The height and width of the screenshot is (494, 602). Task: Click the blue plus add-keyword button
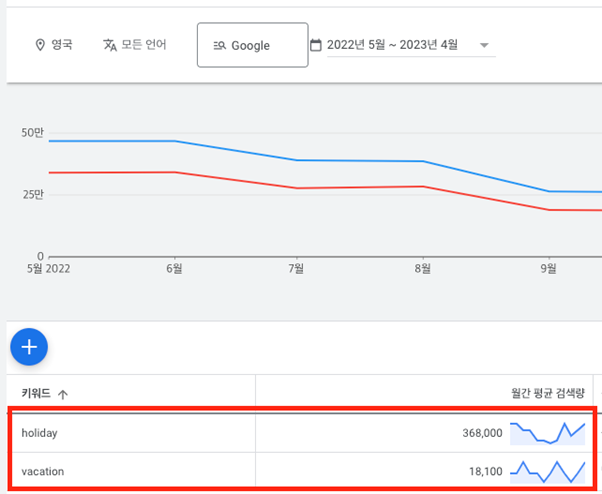click(x=29, y=347)
